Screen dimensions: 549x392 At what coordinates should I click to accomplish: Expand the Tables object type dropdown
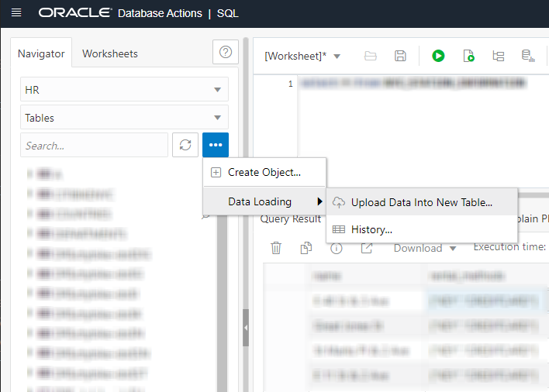[124, 118]
